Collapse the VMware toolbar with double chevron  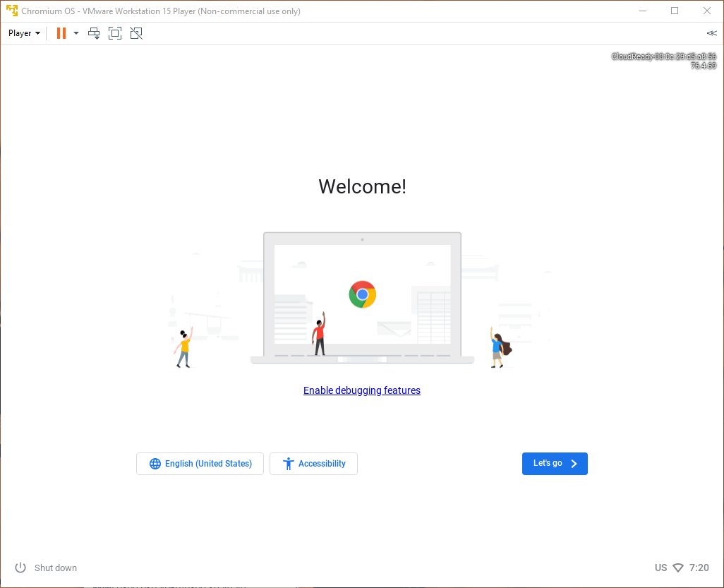[x=711, y=33]
